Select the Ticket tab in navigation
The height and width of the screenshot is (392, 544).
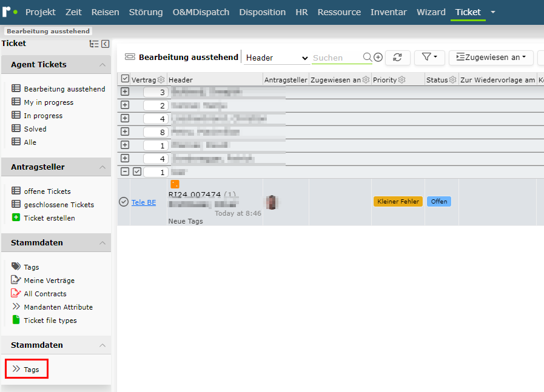click(x=468, y=12)
